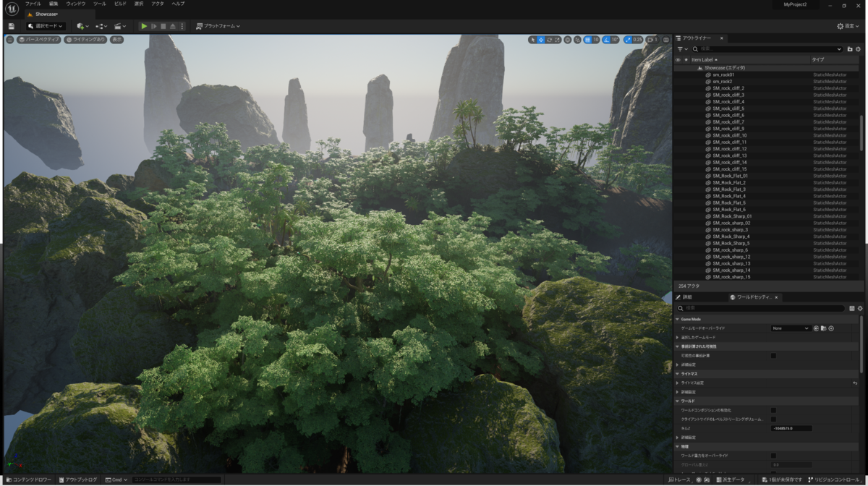Click the green Play button in toolbar
The width and height of the screenshot is (868, 486).
tap(144, 26)
